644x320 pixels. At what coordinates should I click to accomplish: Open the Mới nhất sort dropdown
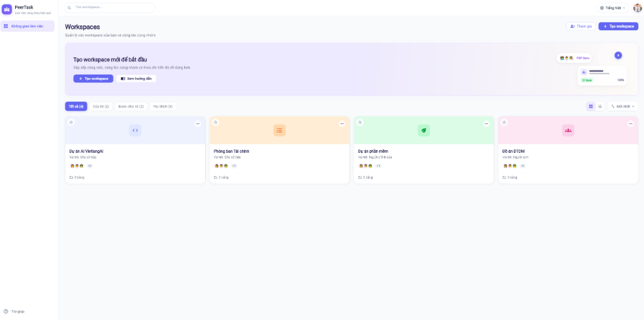click(623, 106)
